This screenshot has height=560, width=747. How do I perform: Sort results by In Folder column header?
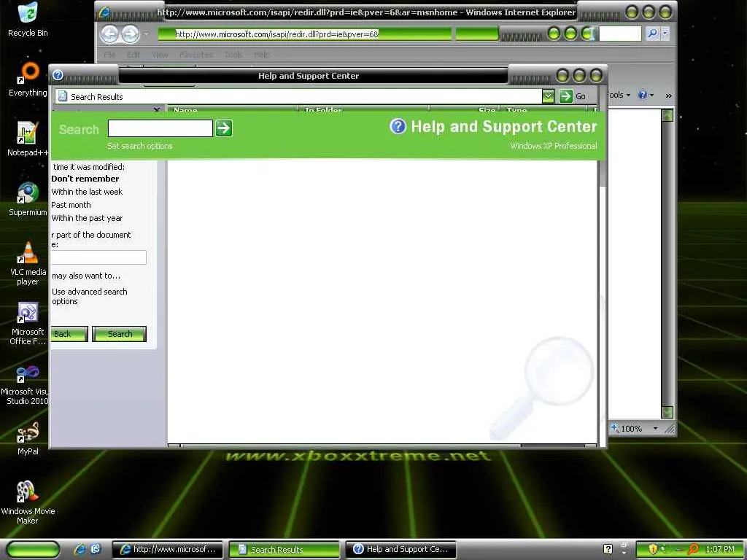coord(365,109)
